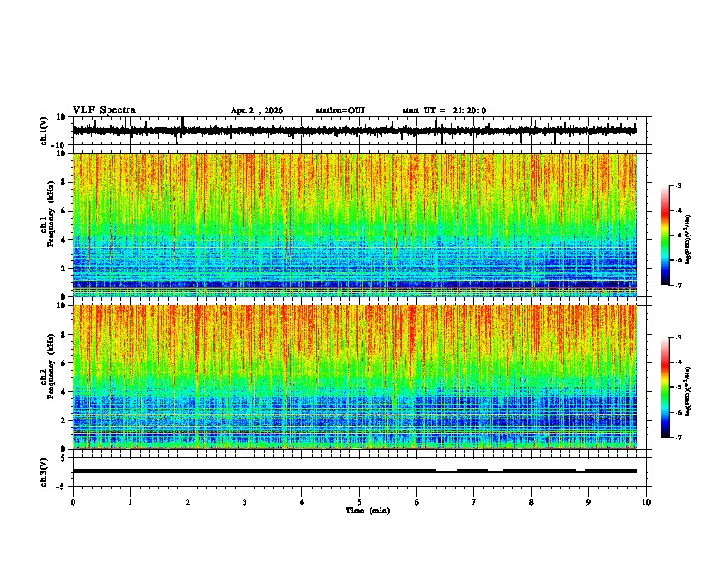The image size is (728, 563).
Task: Click time axis tick label "10"
Action: click(x=646, y=502)
